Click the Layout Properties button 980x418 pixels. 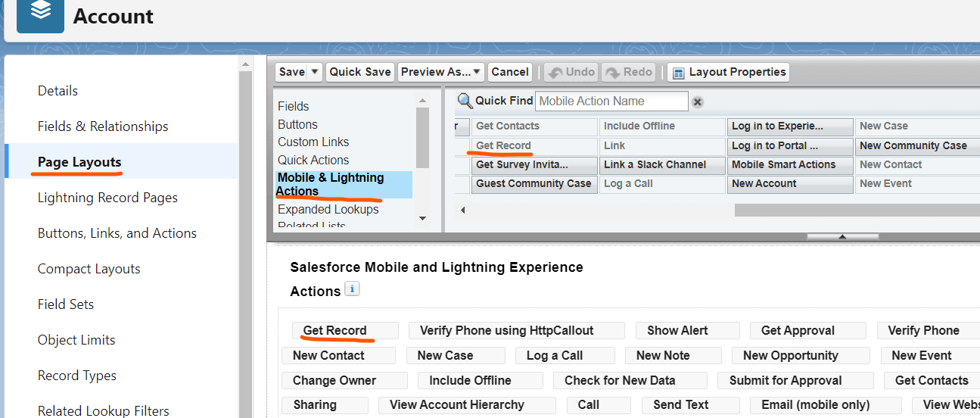coord(728,72)
